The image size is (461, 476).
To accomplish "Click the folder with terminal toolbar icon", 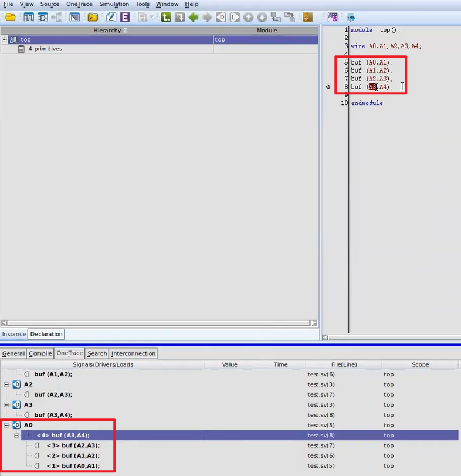I will tap(93, 17).
